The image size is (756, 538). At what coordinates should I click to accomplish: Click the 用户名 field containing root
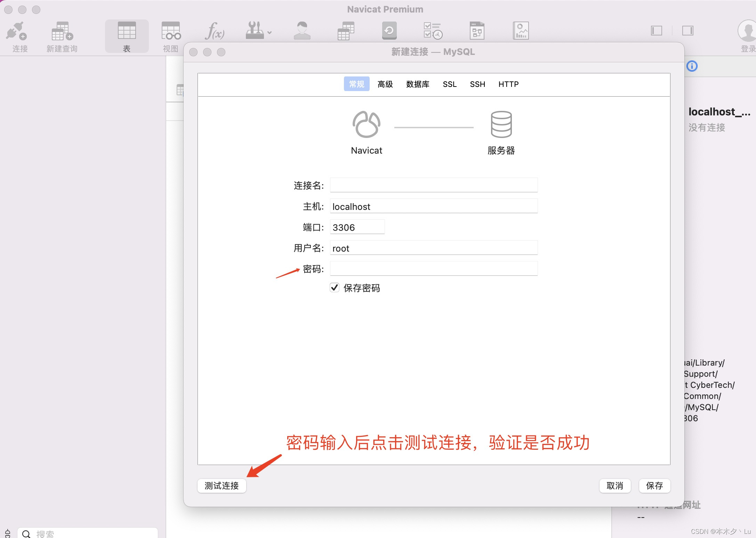[x=434, y=247]
